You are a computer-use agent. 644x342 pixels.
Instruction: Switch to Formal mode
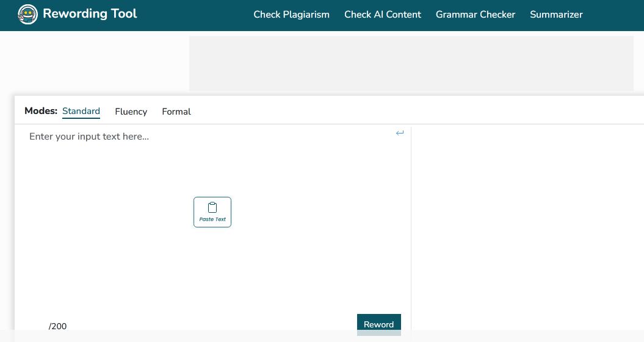point(176,112)
